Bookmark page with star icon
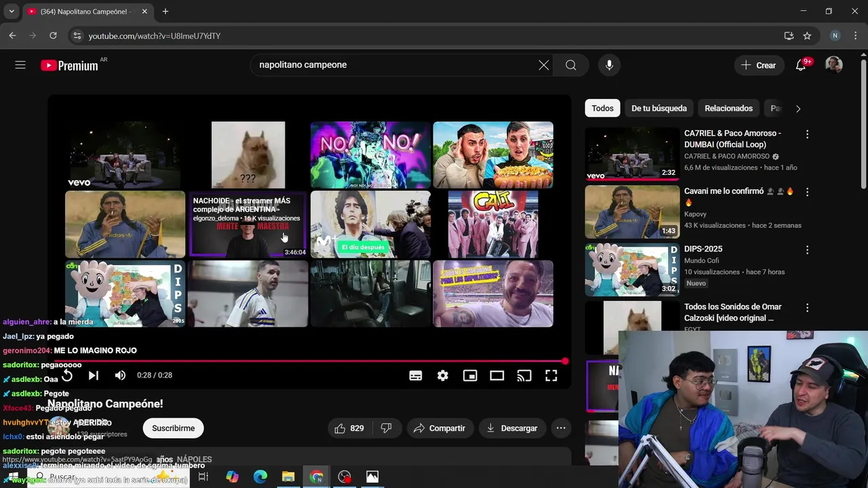This screenshot has height=488, width=868. (x=807, y=36)
